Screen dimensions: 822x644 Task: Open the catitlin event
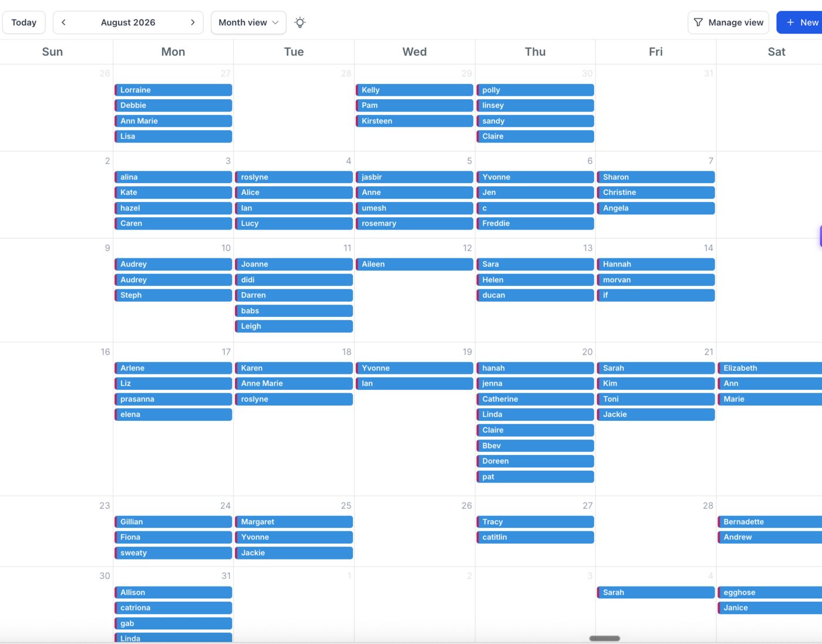pyautogui.click(x=535, y=537)
